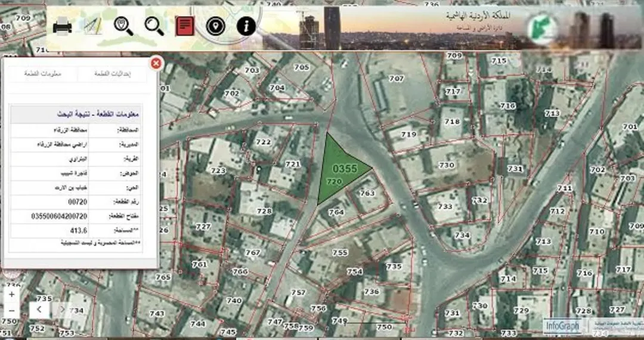Select the green highlighted parcel 0355

pos(341,168)
